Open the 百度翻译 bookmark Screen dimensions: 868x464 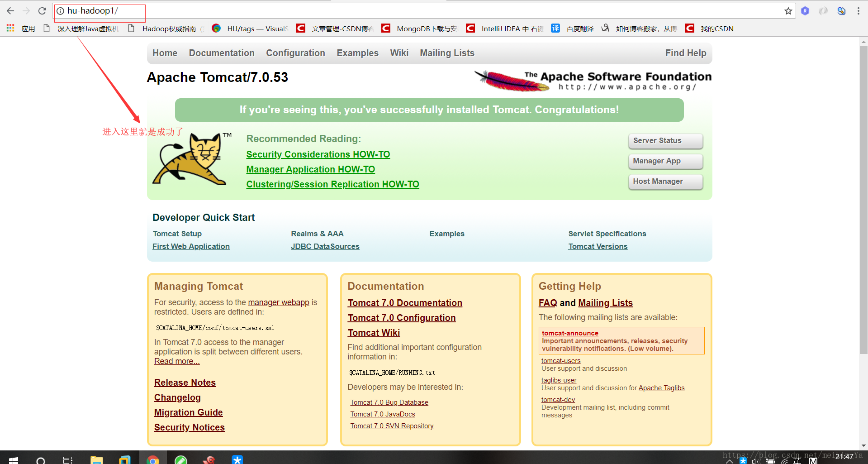pos(572,29)
